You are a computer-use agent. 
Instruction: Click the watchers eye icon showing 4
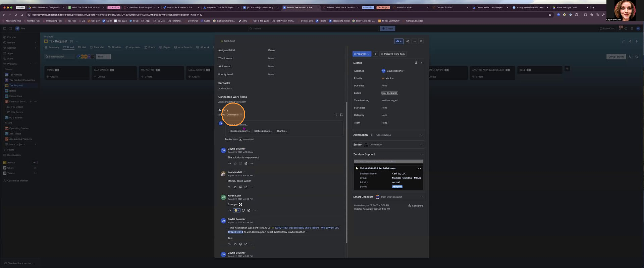pyautogui.click(x=399, y=41)
